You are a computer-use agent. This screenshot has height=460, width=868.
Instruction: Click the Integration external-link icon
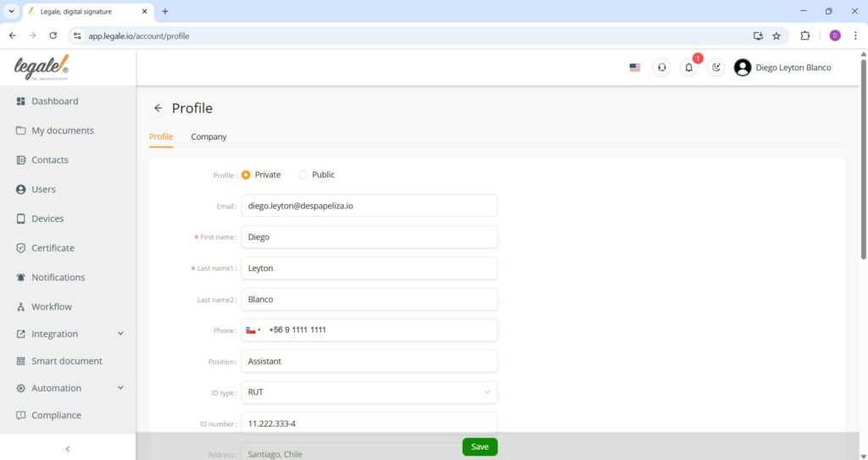tap(20, 334)
